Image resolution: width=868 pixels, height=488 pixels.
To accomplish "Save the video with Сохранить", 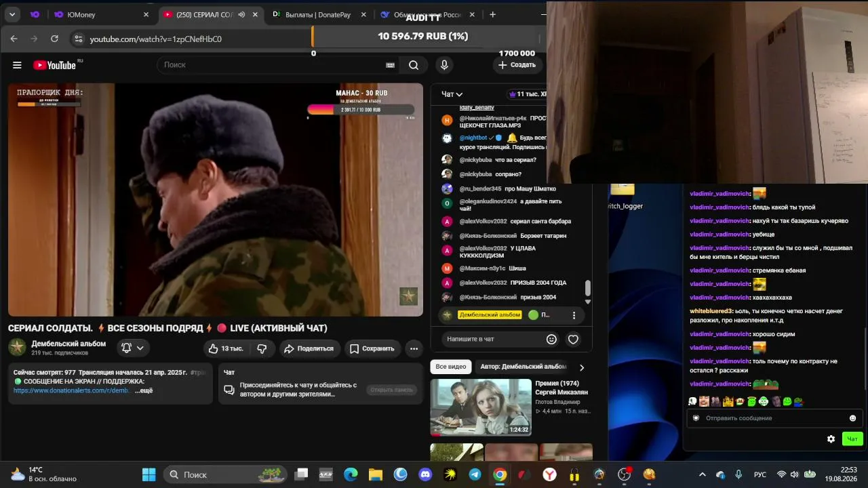I will [372, 348].
